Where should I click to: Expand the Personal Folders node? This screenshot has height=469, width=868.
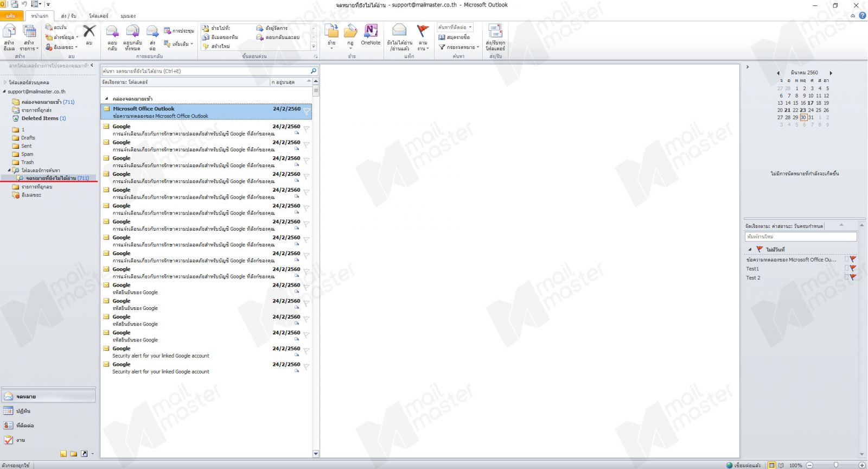[x=5, y=83]
